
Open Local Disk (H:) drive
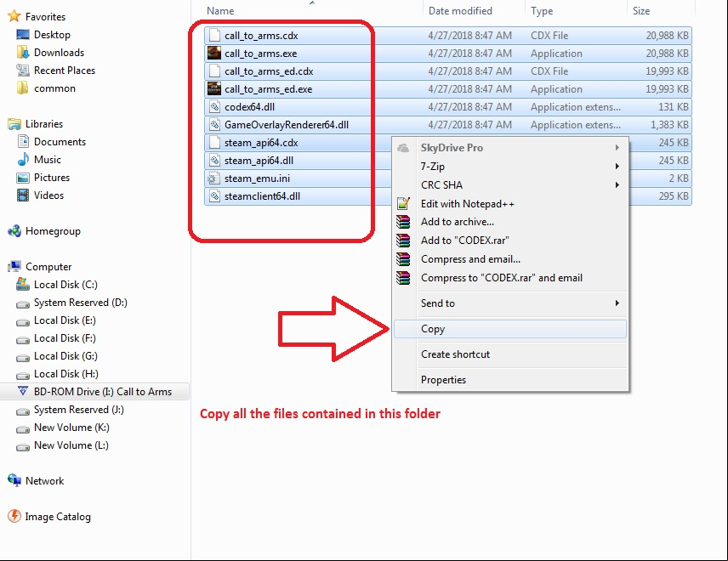pyautogui.click(x=66, y=373)
